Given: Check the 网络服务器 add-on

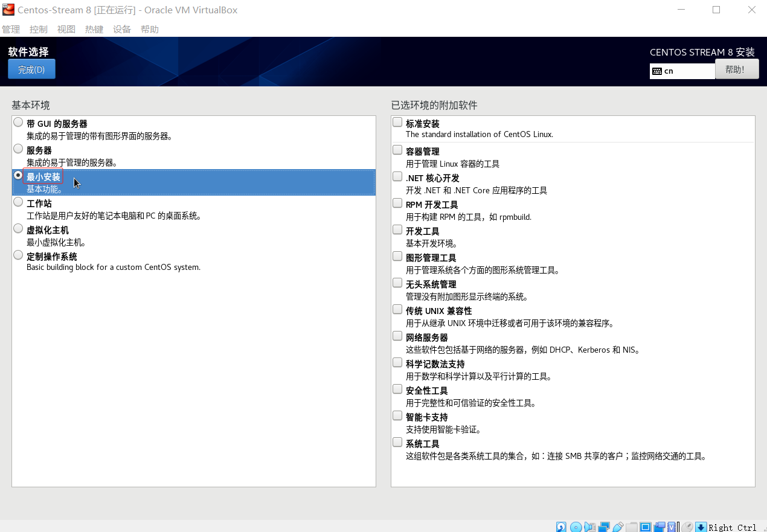Looking at the screenshot, I should (397, 336).
